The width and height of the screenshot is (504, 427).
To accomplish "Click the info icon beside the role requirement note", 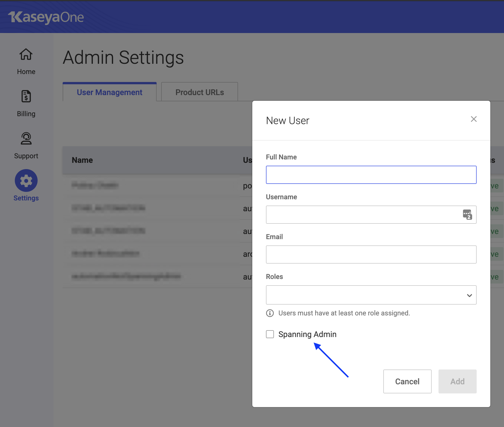I will [270, 313].
